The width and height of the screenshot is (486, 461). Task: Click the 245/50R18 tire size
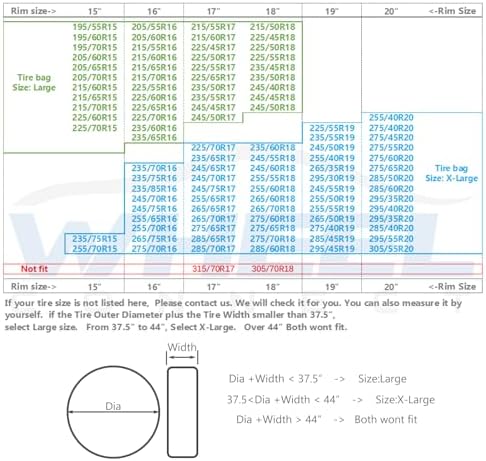point(273,107)
